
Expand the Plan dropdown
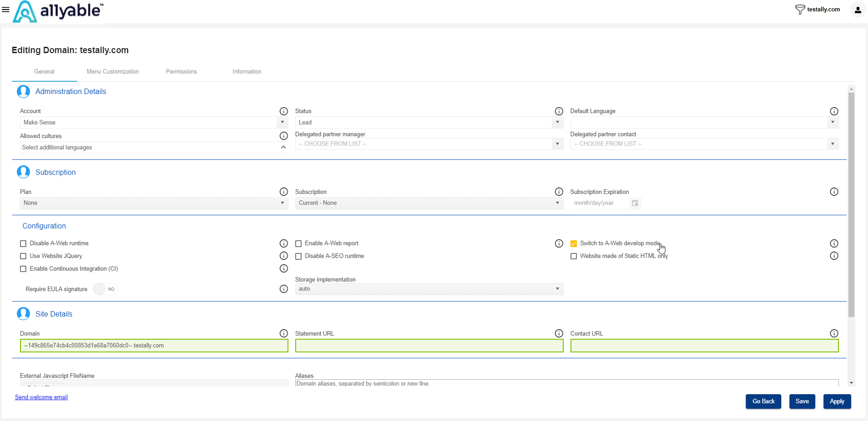154,203
